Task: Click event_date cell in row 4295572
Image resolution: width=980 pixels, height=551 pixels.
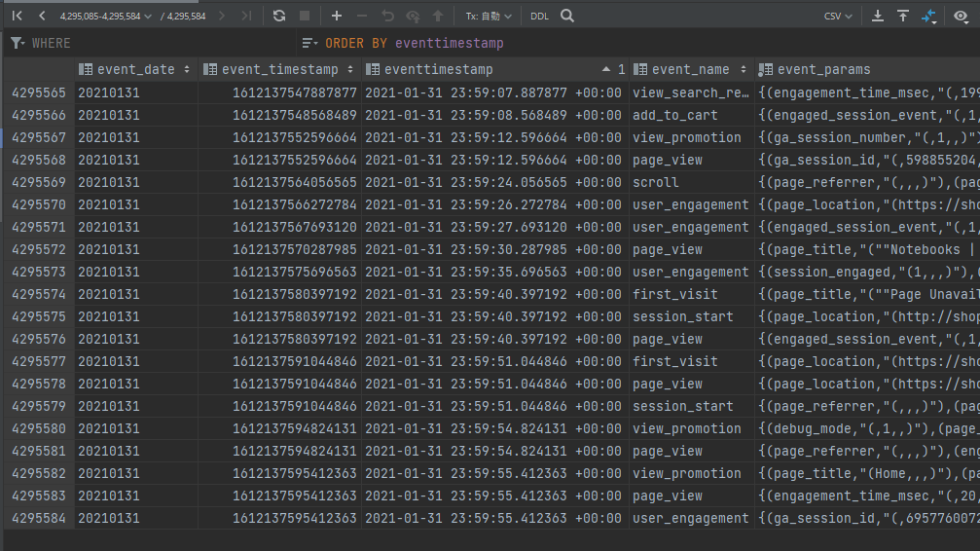Action: tap(136, 249)
